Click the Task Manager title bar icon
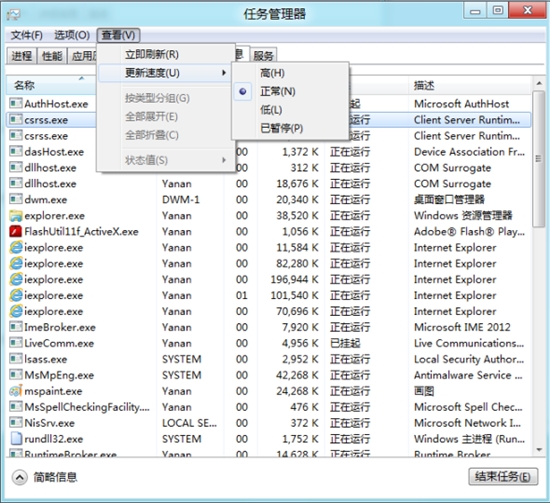 click(x=14, y=14)
